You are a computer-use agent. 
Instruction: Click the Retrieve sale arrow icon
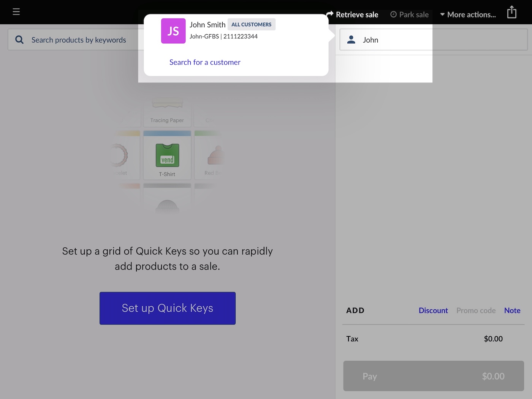coord(330,14)
